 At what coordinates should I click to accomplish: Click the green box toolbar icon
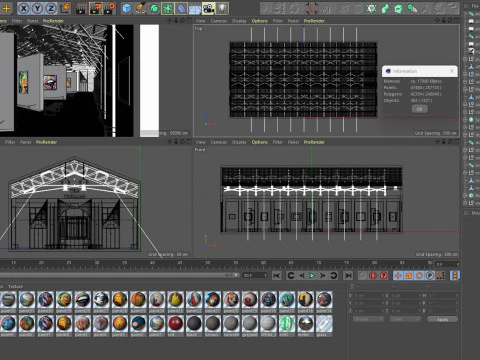pos(398,8)
